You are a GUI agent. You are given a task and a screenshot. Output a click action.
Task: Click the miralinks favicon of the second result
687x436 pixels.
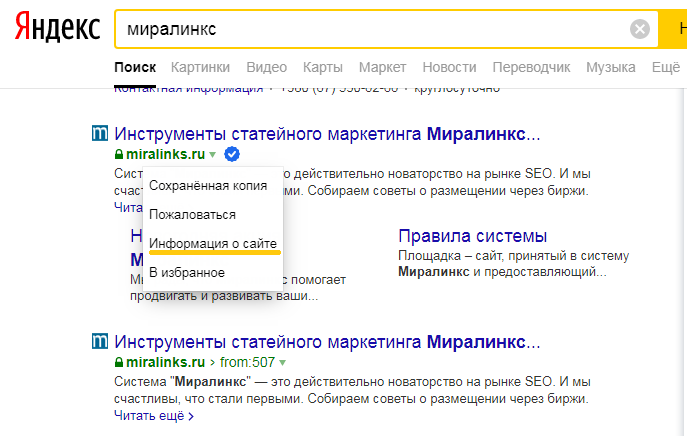(100, 341)
